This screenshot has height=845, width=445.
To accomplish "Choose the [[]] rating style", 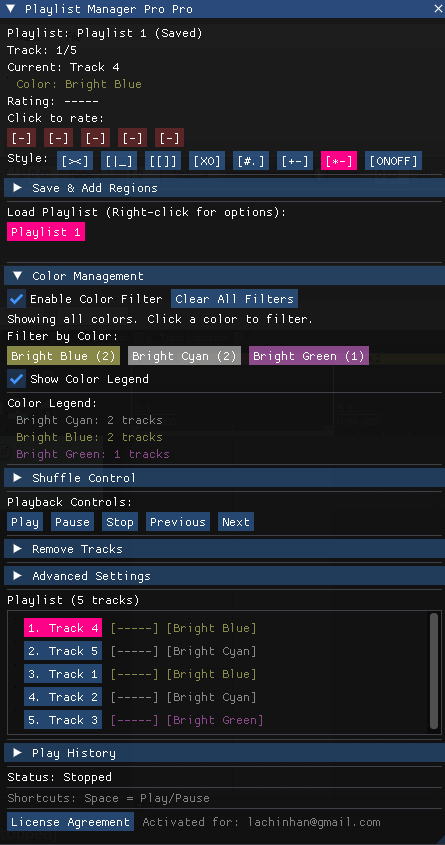I will coord(163,161).
